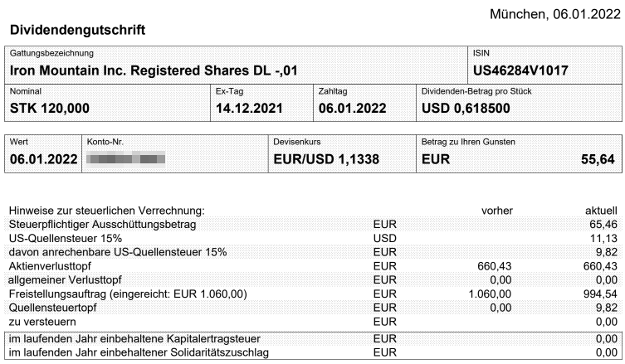Click the blurred Konto-Nr. field
The height and width of the screenshot is (364, 625).
point(126,159)
